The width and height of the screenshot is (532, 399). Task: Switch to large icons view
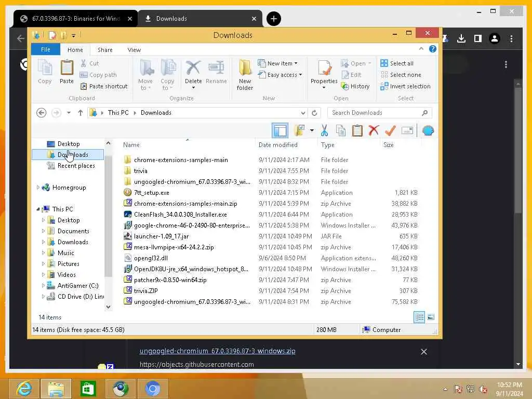click(x=431, y=317)
